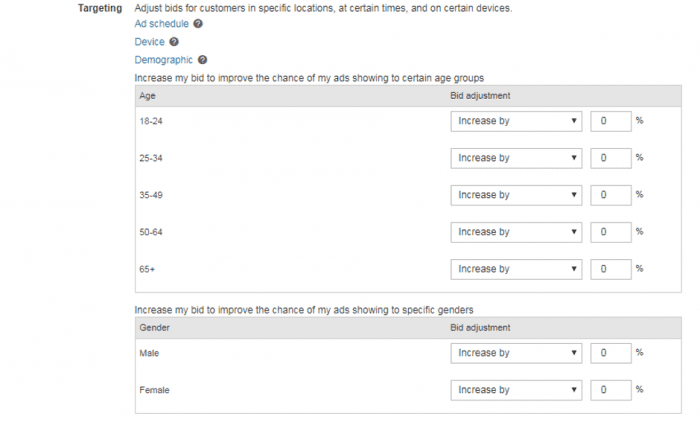
Task: Open bid adjustment dropdown for age 18-24
Action: pyautogui.click(x=517, y=121)
